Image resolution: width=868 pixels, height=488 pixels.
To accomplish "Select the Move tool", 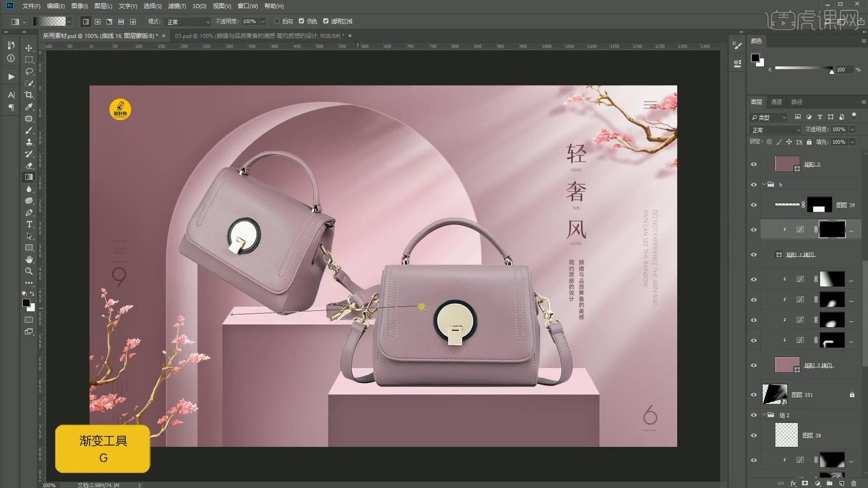I will (29, 48).
